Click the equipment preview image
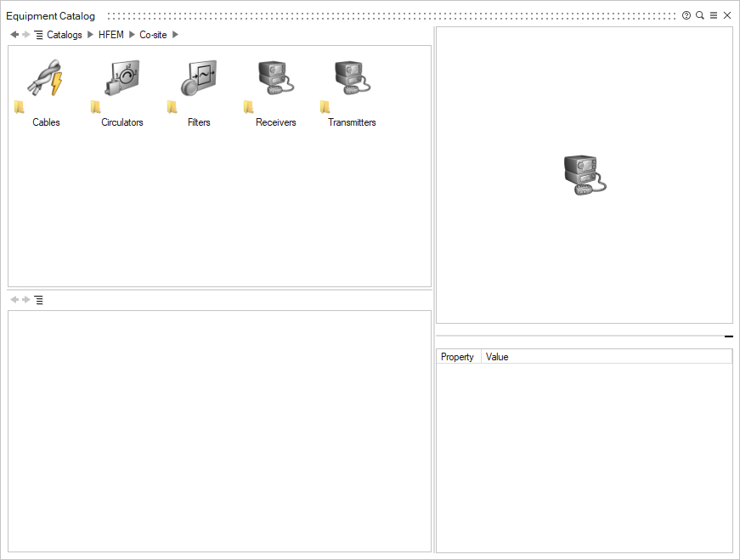Image resolution: width=740 pixels, height=560 pixels. pos(585,175)
